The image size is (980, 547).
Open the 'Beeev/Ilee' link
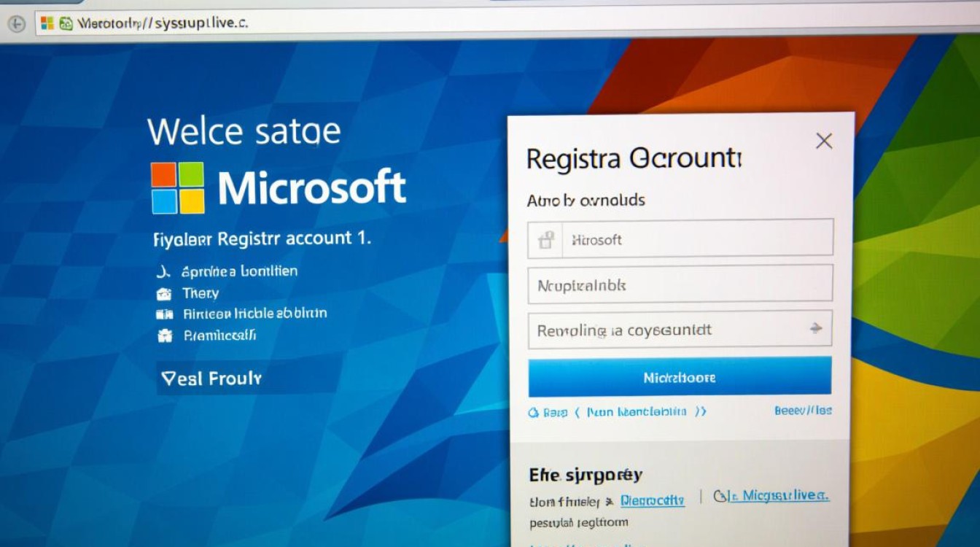(803, 411)
